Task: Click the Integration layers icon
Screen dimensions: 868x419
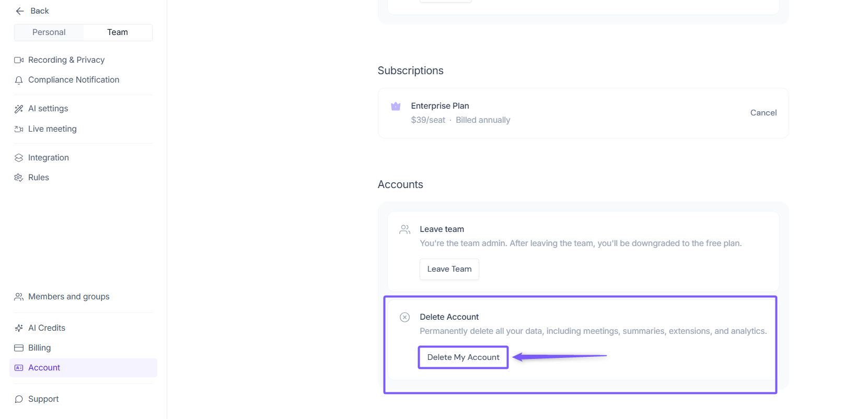Action: pos(19,158)
